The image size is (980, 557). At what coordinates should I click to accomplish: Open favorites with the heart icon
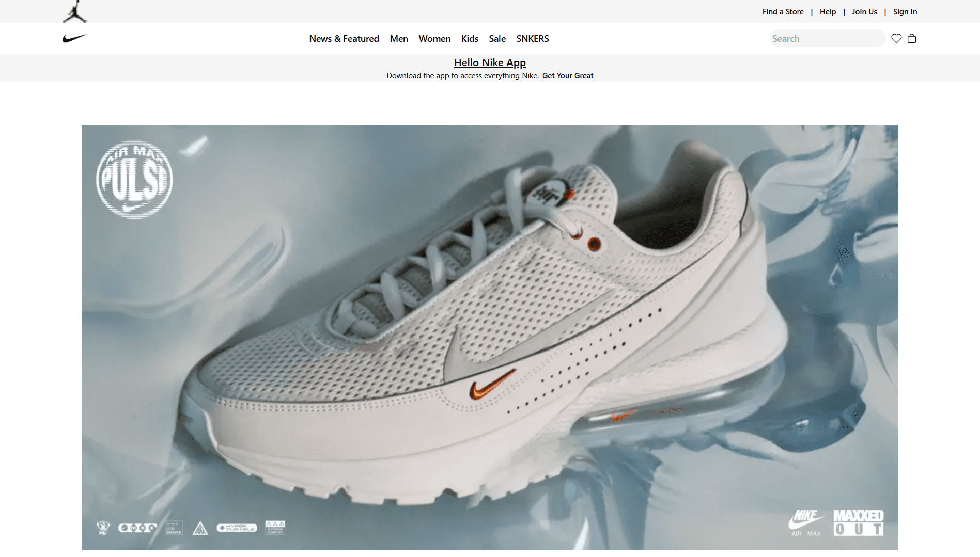point(896,38)
